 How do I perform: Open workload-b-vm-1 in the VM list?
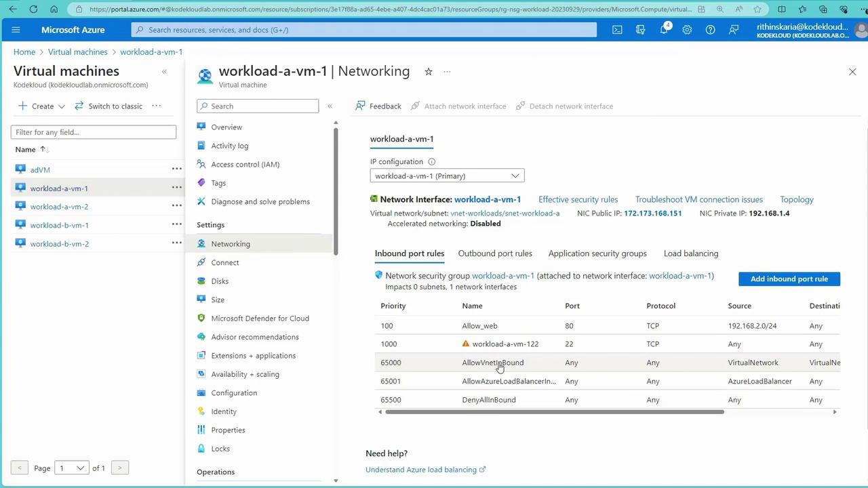pos(59,225)
